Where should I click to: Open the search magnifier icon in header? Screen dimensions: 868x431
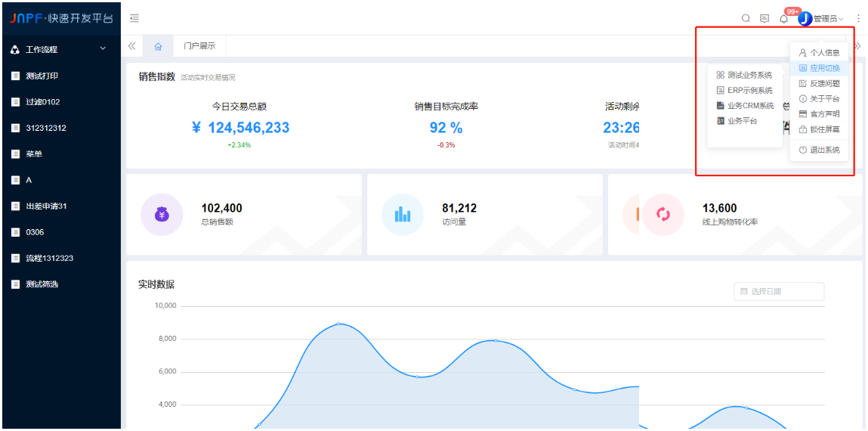coord(746,18)
